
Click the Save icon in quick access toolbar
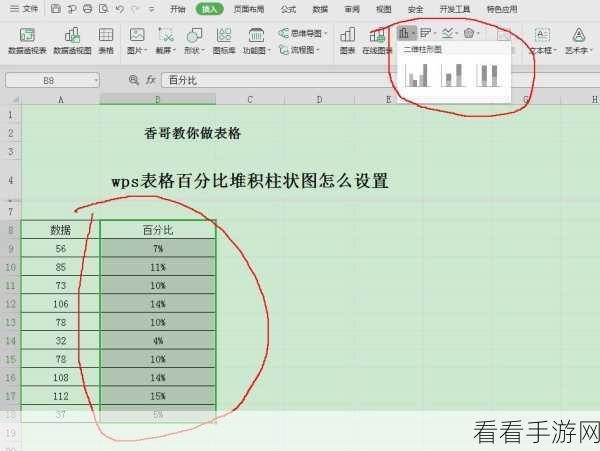pos(56,8)
